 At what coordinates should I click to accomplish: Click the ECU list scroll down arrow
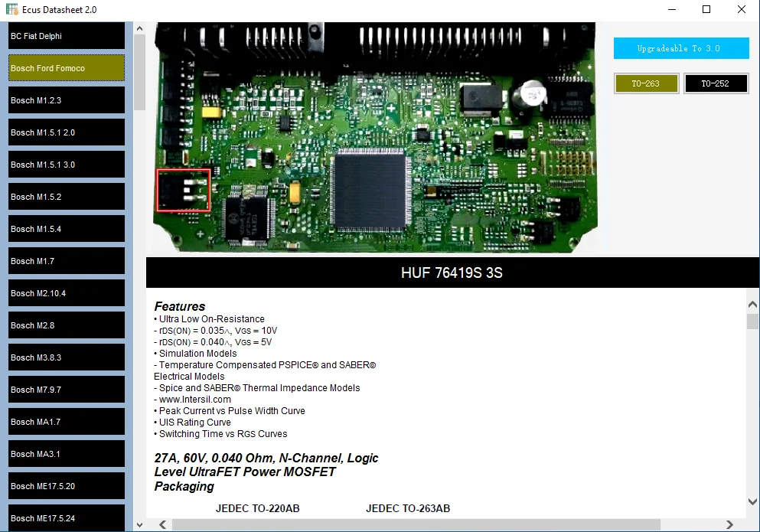(x=139, y=525)
